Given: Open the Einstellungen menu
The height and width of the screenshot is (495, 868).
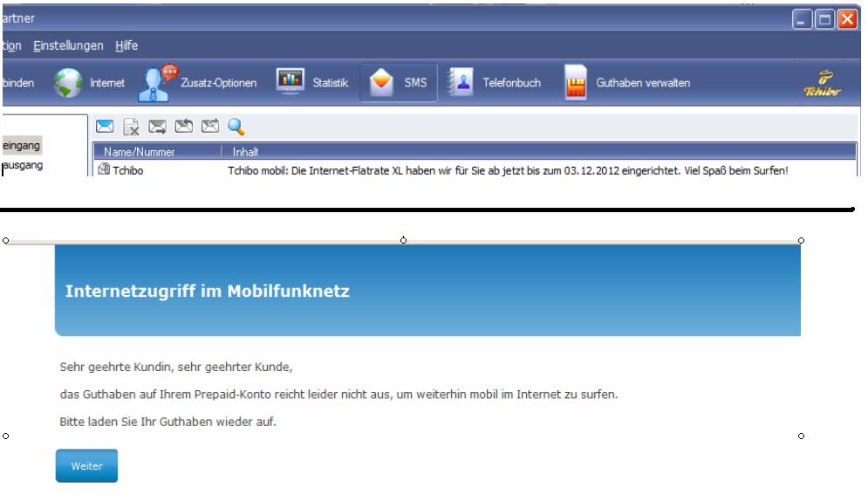Looking at the screenshot, I should point(68,45).
